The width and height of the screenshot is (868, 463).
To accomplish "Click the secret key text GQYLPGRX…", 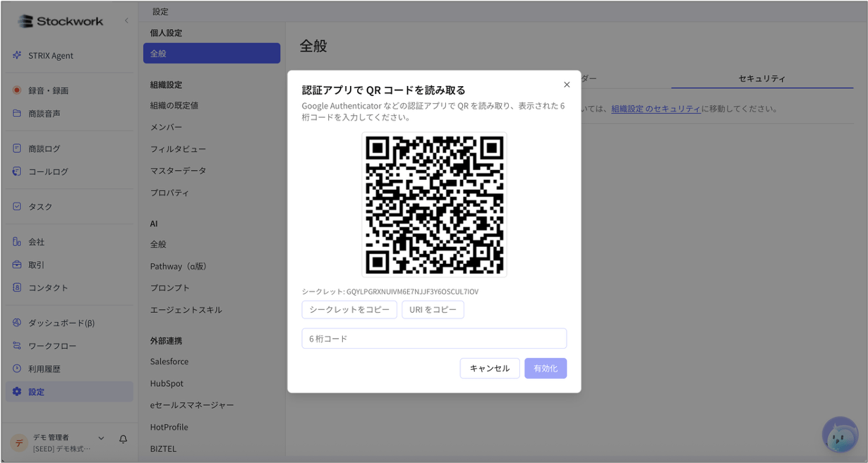I will [x=412, y=291].
